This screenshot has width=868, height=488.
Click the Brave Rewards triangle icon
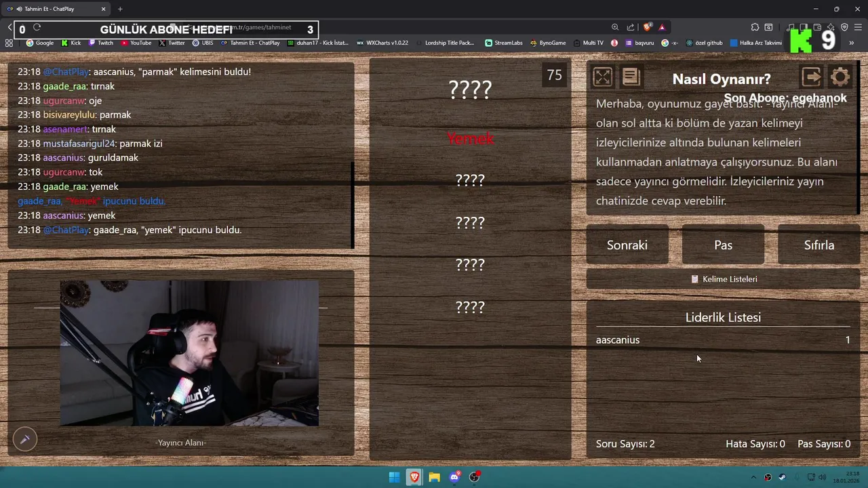click(x=662, y=27)
